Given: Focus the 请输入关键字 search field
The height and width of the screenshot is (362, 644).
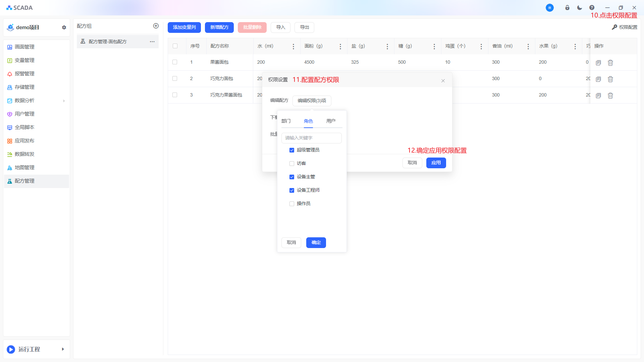Looking at the screenshot, I should pos(312,138).
